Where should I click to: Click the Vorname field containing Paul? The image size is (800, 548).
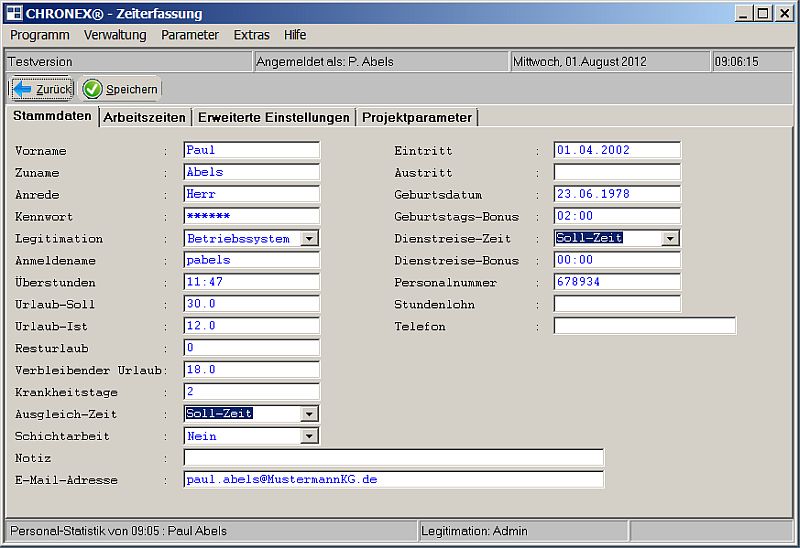252,150
